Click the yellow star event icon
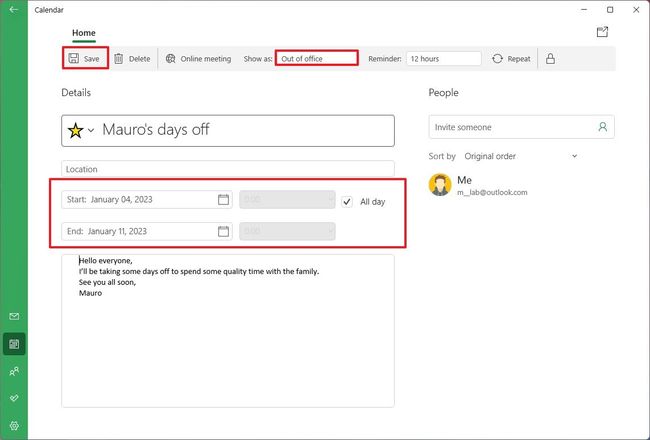This screenshot has height=440, width=650. click(75, 131)
